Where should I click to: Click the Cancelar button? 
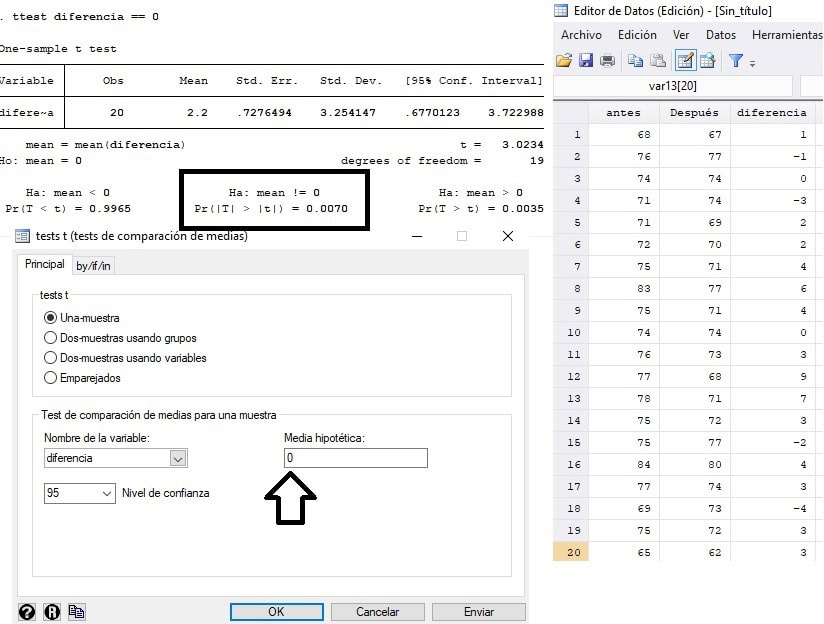377,612
